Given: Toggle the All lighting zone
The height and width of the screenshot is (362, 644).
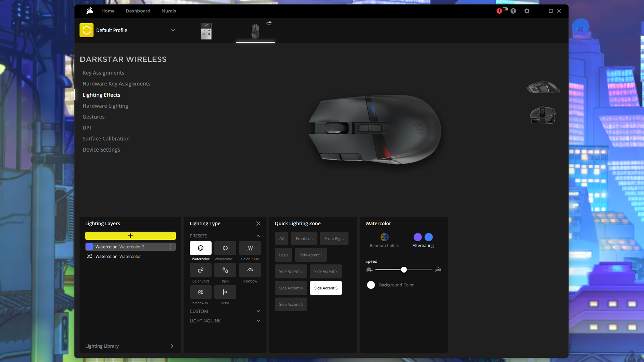Looking at the screenshot, I should click(x=281, y=239).
